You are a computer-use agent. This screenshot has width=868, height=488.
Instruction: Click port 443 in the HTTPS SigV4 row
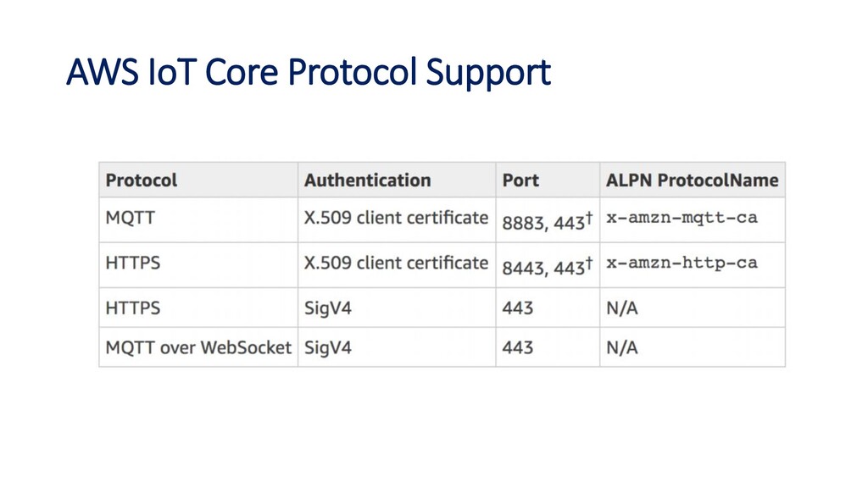click(518, 308)
